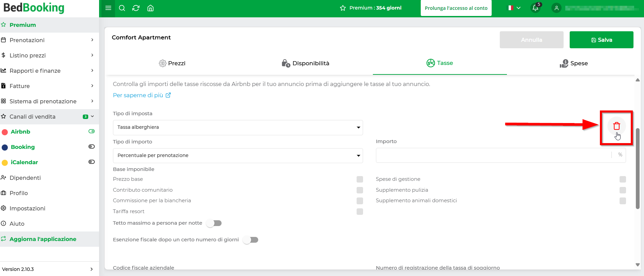
Task: Expand the Listino prezzi chevron
Action: [x=92, y=55]
